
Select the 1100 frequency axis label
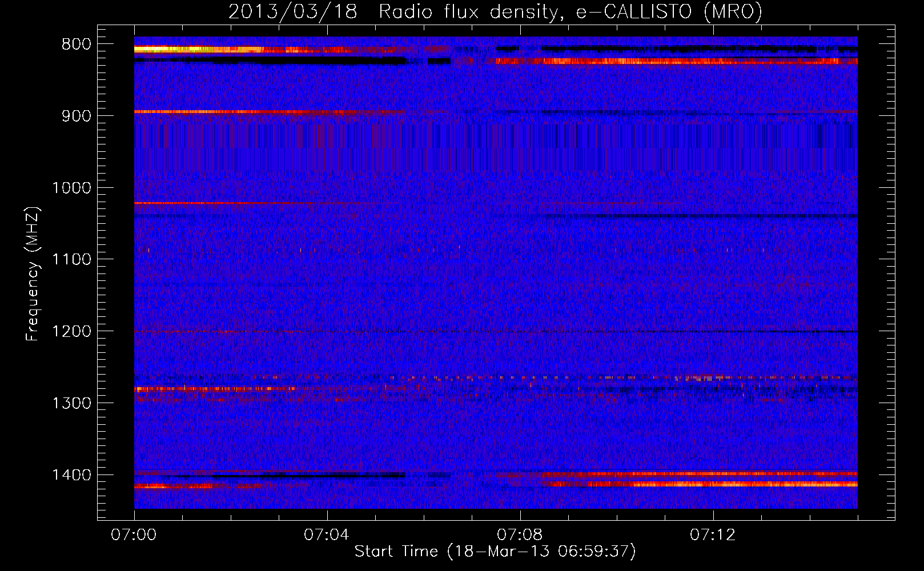click(71, 260)
